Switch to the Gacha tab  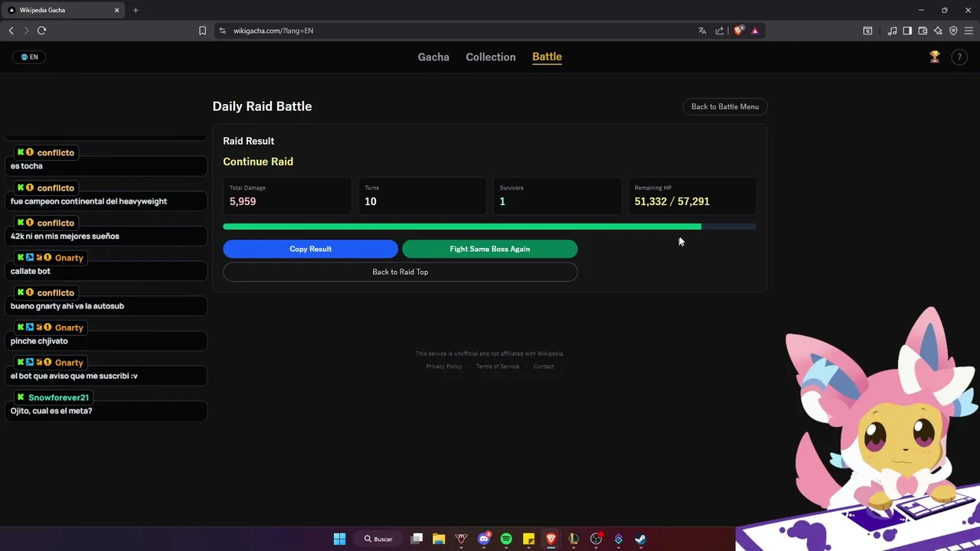click(433, 57)
